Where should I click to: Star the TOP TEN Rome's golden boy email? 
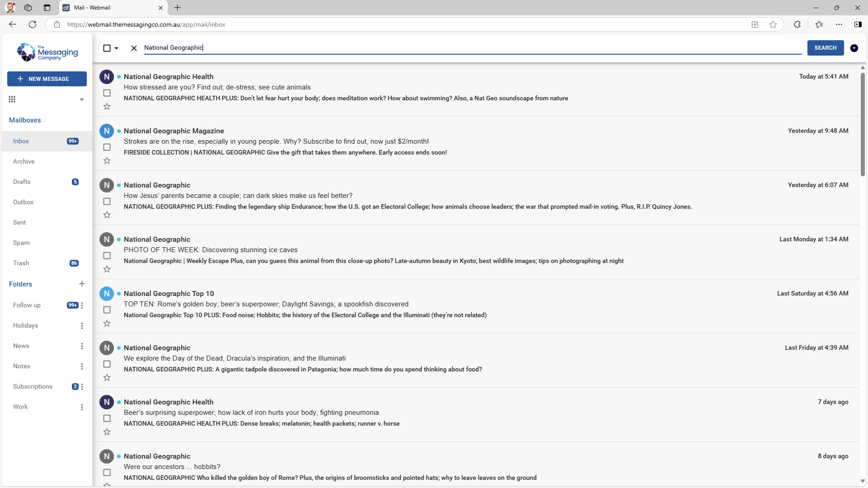(x=107, y=323)
